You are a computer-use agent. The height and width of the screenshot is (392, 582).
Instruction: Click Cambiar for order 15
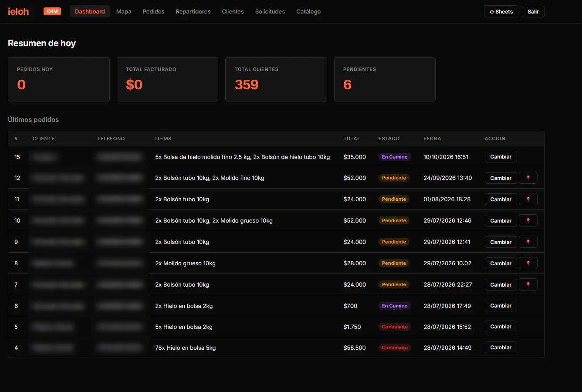pyautogui.click(x=501, y=157)
